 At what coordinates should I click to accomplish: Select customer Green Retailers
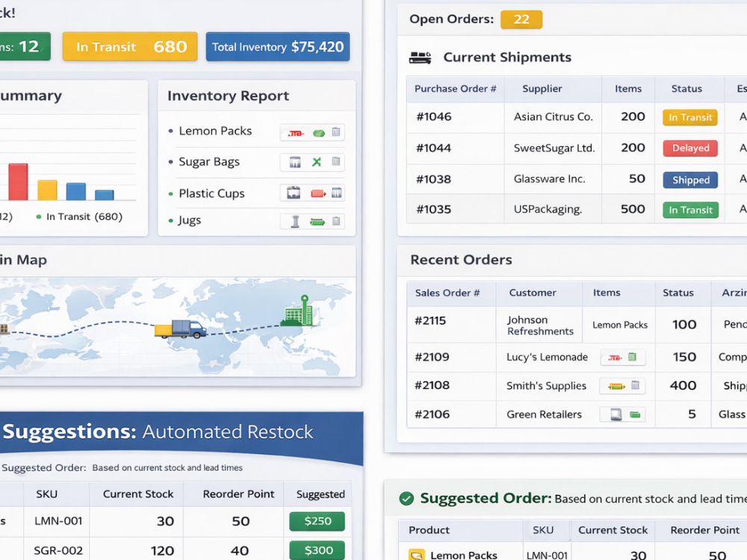pyautogui.click(x=544, y=414)
